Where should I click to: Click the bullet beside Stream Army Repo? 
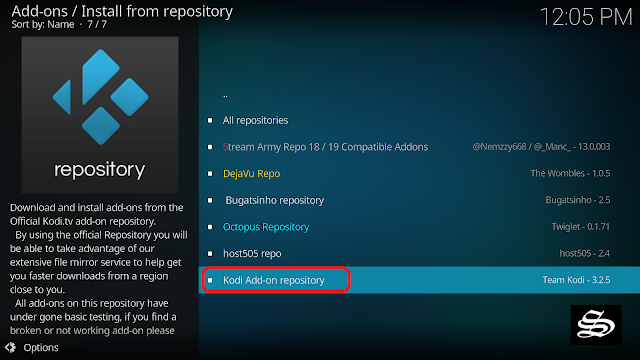pyautogui.click(x=210, y=147)
